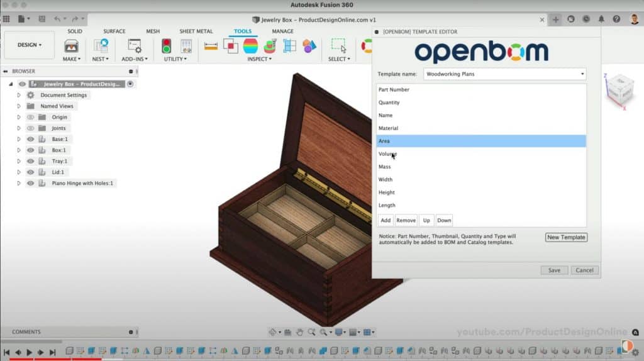Move selected property Up
The width and height of the screenshot is (644, 361).
point(426,221)
